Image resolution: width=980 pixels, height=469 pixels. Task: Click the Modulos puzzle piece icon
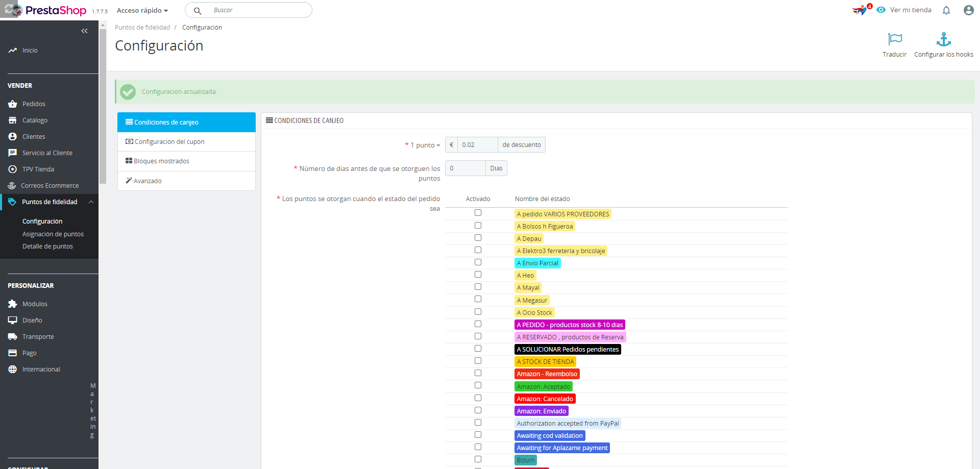click(x=13, y=304)
